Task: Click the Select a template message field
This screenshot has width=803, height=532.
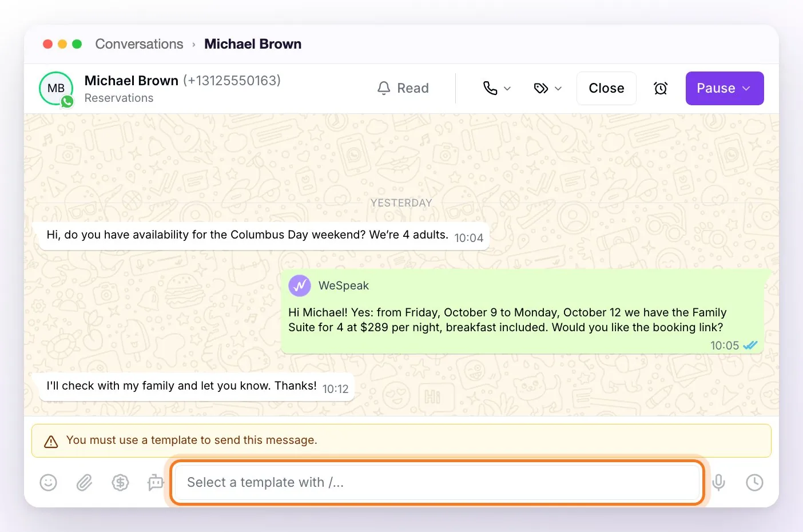Action: [438, 483]
